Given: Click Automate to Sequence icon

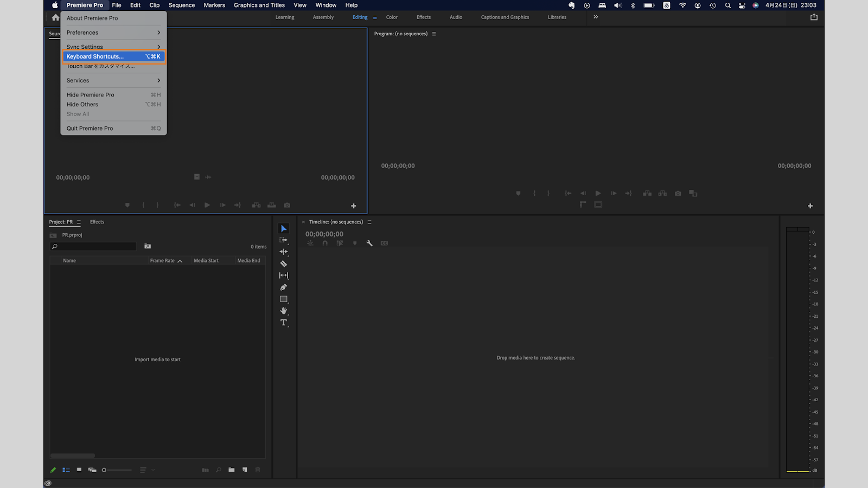Looking at the screenshot, I should 205,470.
